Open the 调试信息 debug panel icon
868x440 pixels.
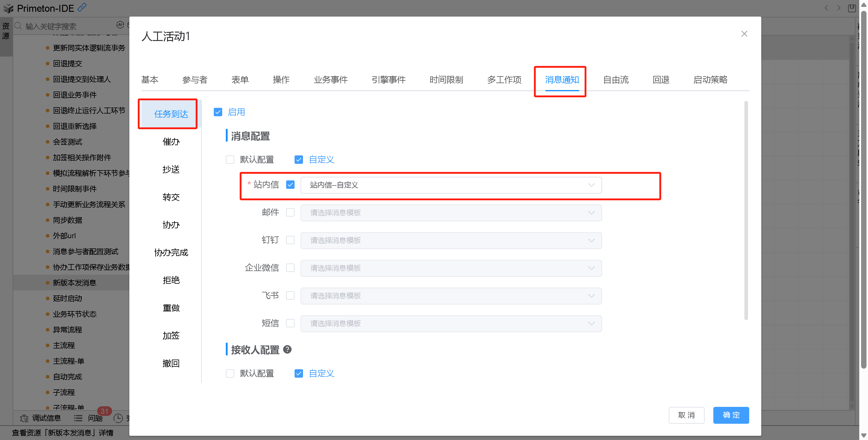(x=24, y=418)
